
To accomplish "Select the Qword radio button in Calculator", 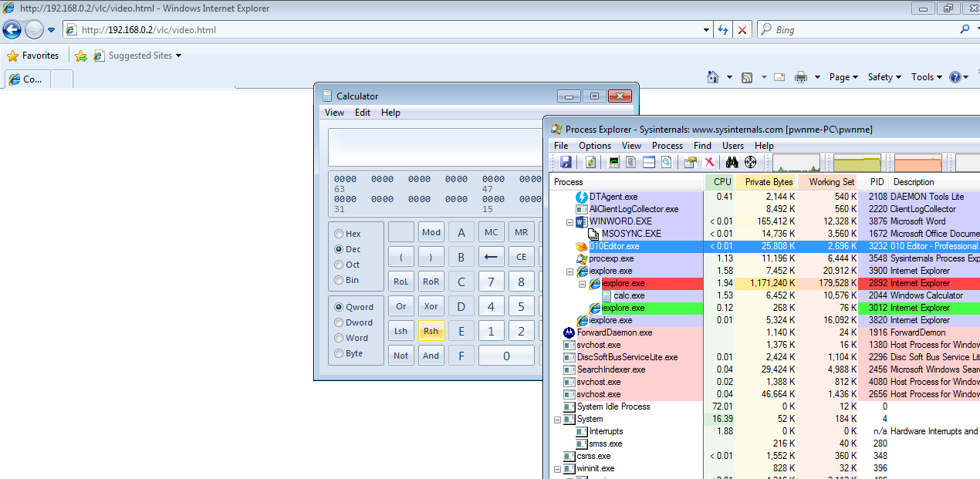I will pos(339,307).
